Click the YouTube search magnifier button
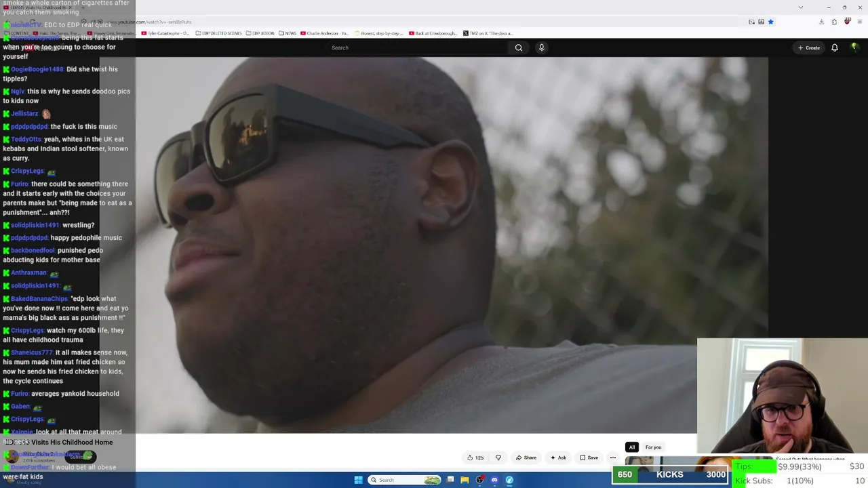This screenshot has height=488, width=868. click(x=519, y=47)
